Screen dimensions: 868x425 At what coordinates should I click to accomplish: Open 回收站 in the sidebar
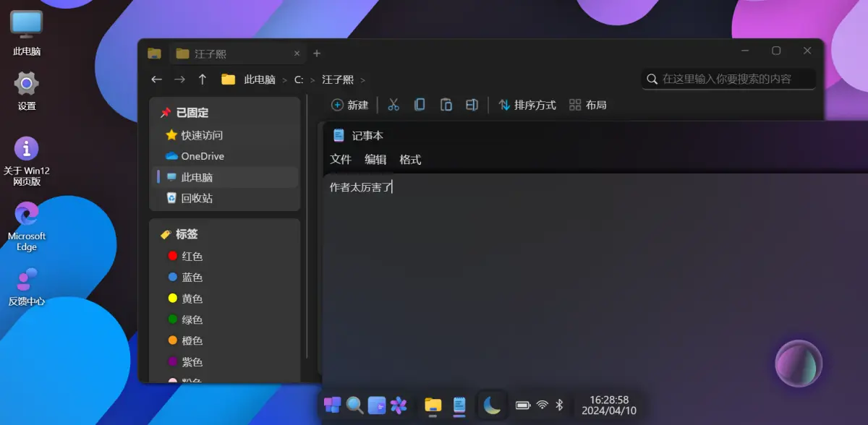click(x=224, y=198)
